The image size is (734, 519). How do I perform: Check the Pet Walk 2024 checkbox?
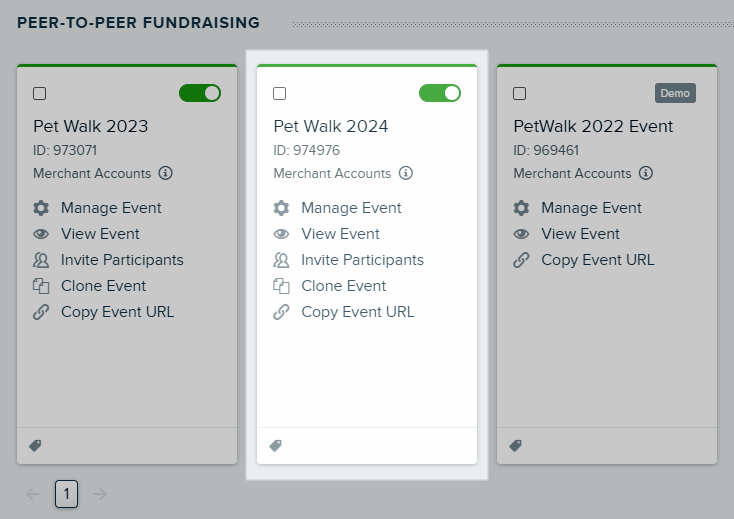(279, 94)
